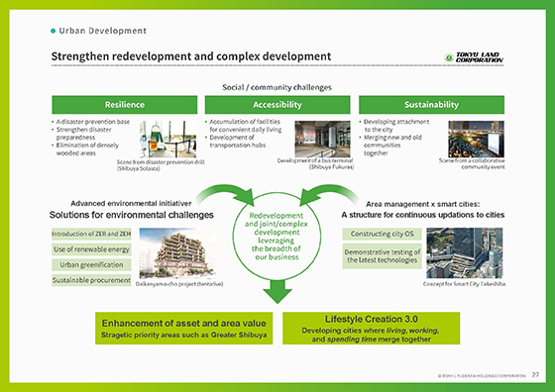This screenshot has width=555, height=392.
Task: Click 'Merging new and old communities together' bullet
Action: tap(392, 146)
